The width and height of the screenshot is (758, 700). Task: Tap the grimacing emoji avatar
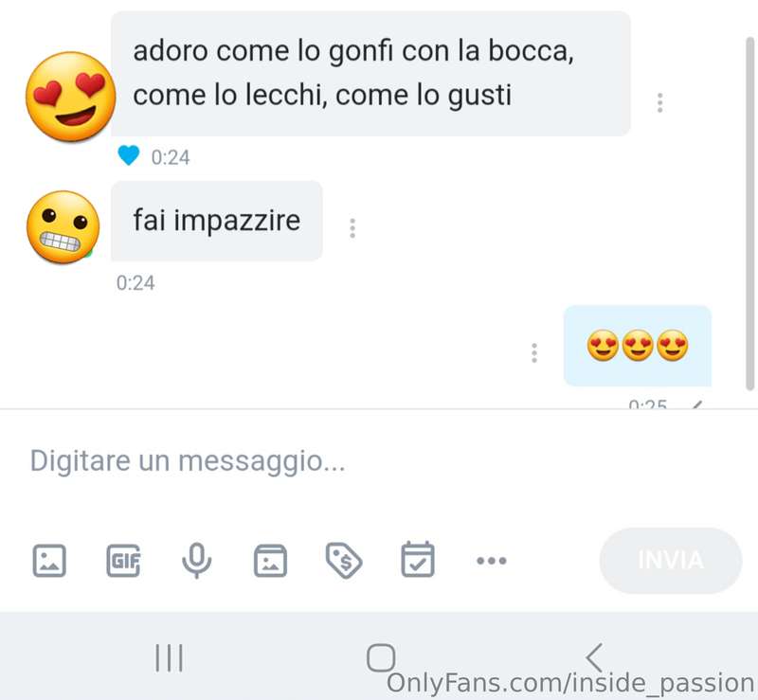[63, 227]
